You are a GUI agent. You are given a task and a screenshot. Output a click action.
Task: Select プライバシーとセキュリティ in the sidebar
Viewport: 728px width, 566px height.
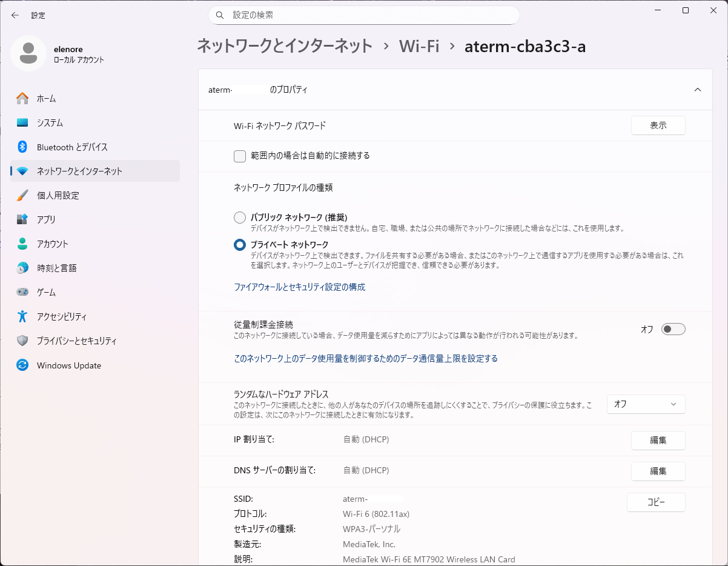tap(76, 341)
